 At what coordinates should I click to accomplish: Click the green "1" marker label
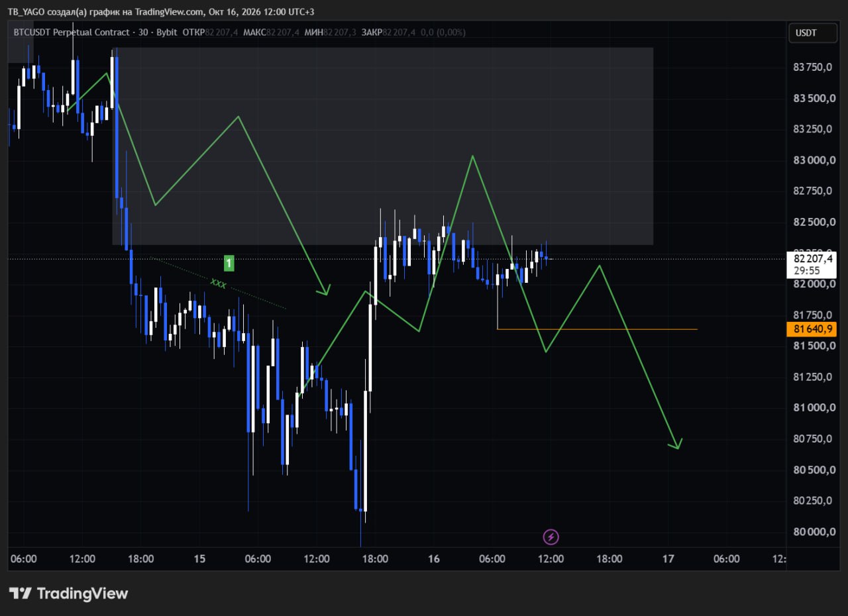(x=229, y=264)
